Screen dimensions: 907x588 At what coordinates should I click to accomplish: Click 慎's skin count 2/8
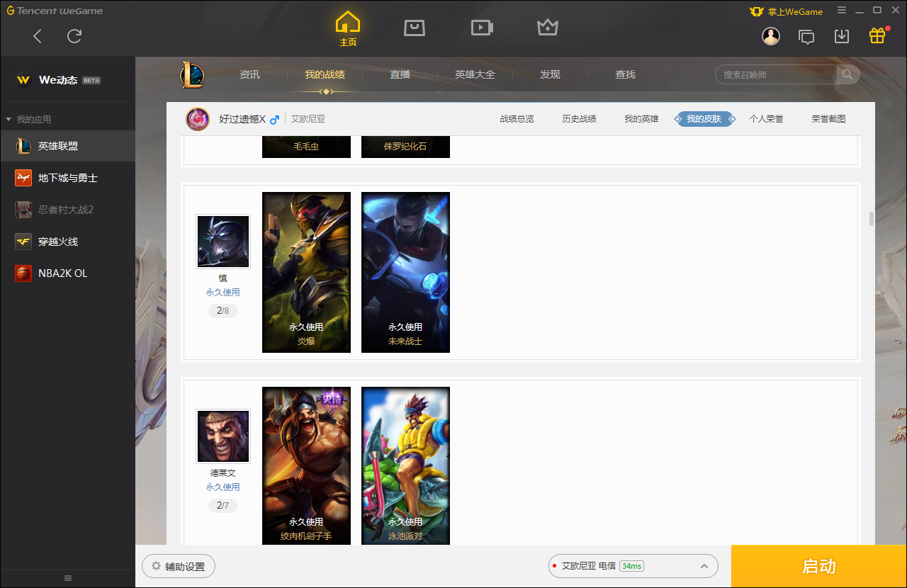222,310
